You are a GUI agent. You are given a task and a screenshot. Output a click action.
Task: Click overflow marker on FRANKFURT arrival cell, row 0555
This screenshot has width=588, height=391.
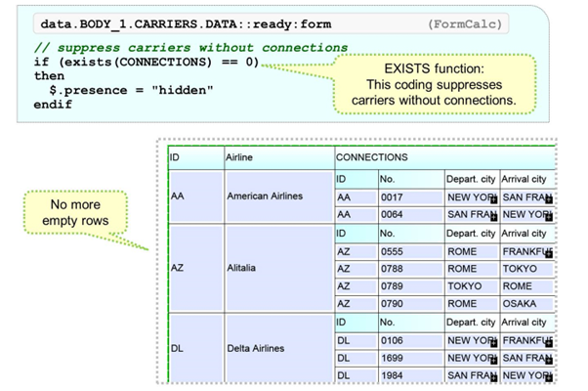pyautogui.click(x=550, y=253)
